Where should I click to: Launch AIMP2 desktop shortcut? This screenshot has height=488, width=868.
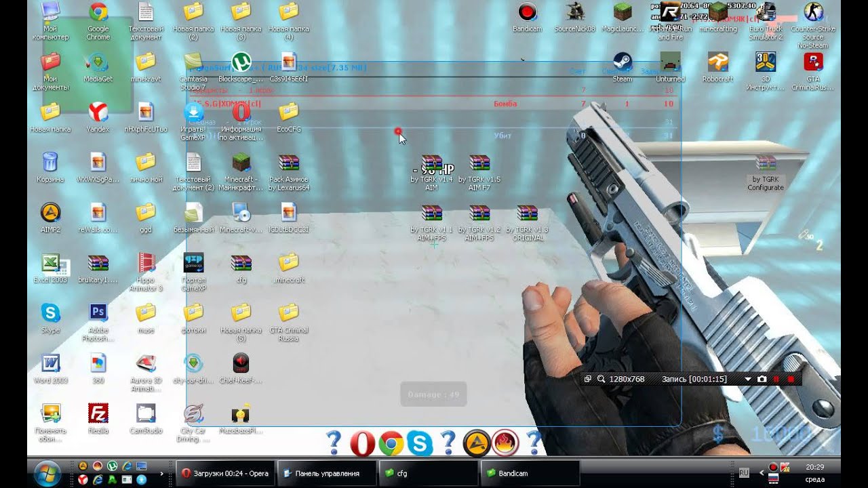coord(50,212)
